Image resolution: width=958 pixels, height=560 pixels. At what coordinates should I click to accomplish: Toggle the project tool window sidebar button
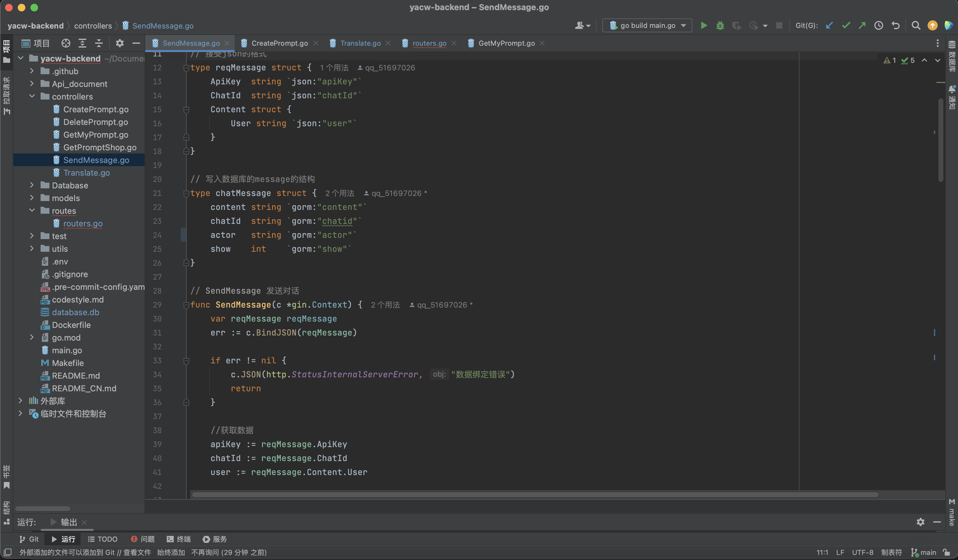tap(6, 51)
